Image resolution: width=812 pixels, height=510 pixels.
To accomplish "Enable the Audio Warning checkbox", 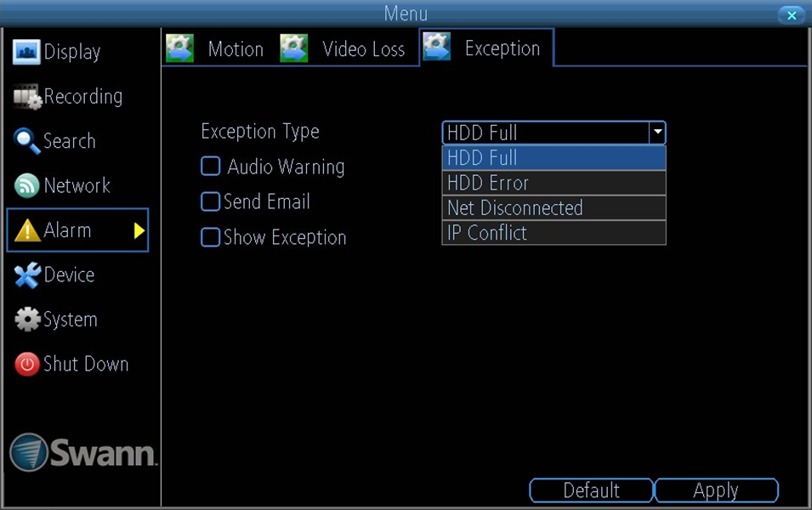I will pos(210,167).
